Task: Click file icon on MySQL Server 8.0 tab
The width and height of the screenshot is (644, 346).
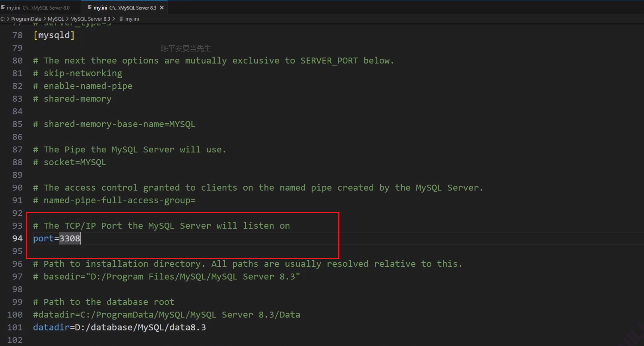Action: click(3, 7)
